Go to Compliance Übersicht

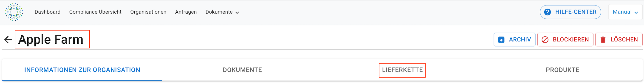coord(95,12)
